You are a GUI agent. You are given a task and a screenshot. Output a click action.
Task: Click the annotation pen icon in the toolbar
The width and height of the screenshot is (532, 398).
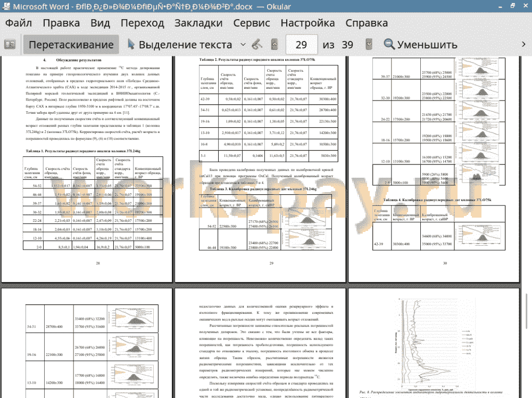coord(257,45)
